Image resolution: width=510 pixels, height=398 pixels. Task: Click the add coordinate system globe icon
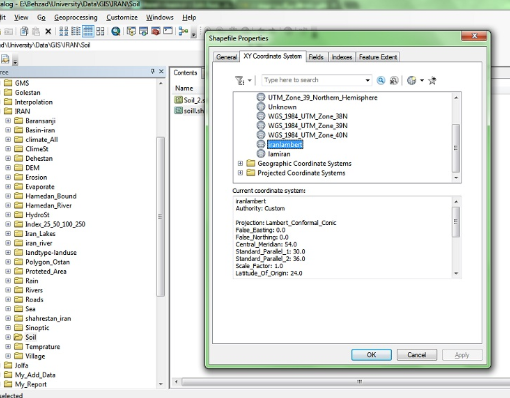pos(412,80)
